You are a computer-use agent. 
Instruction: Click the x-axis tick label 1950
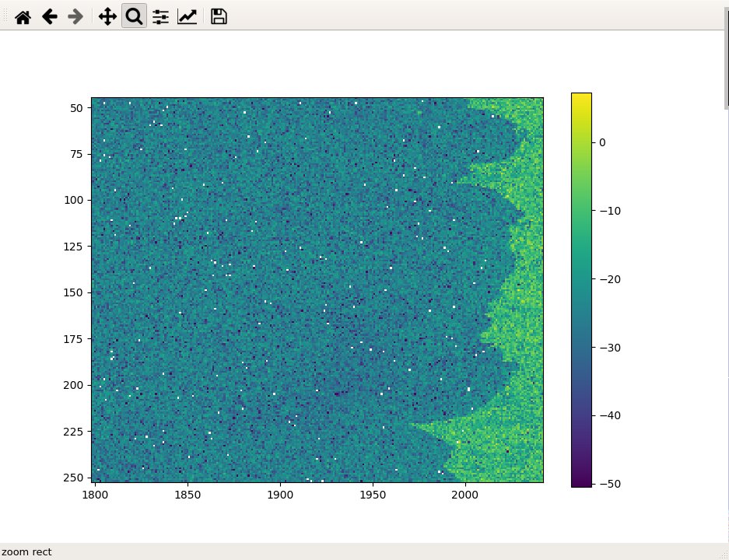[373, 495]
